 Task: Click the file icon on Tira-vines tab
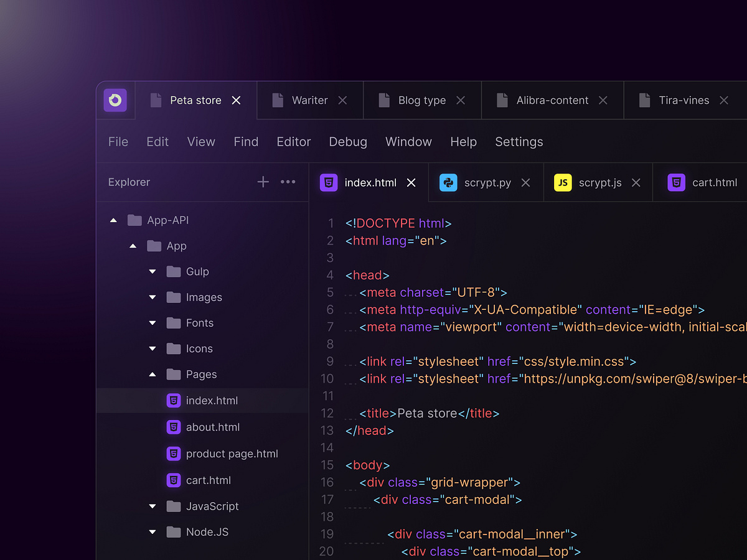644,100
